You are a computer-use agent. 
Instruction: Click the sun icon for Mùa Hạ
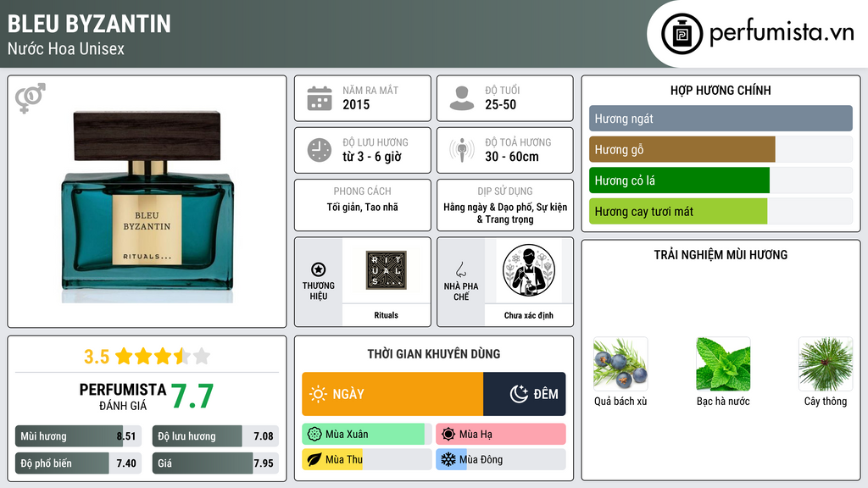[448, 435]
